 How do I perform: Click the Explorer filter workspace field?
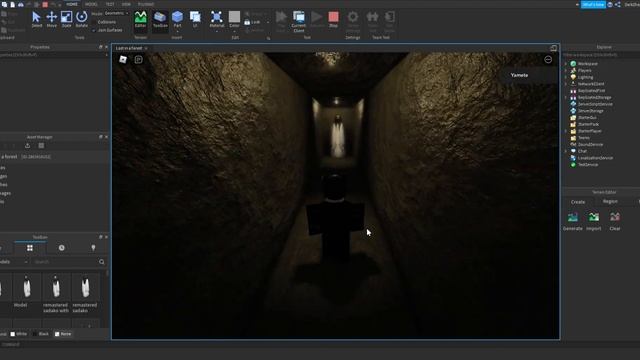pyautogui.click(x=600, y=55)
